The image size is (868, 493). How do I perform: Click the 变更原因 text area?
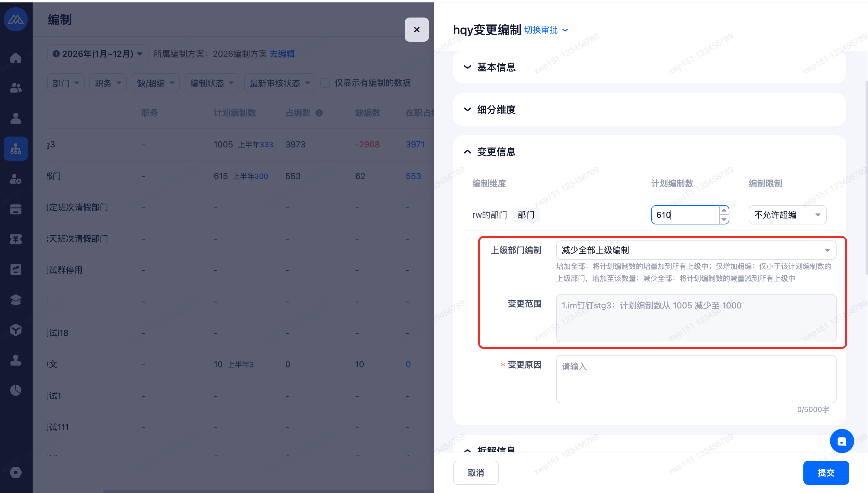click(696, 379)
